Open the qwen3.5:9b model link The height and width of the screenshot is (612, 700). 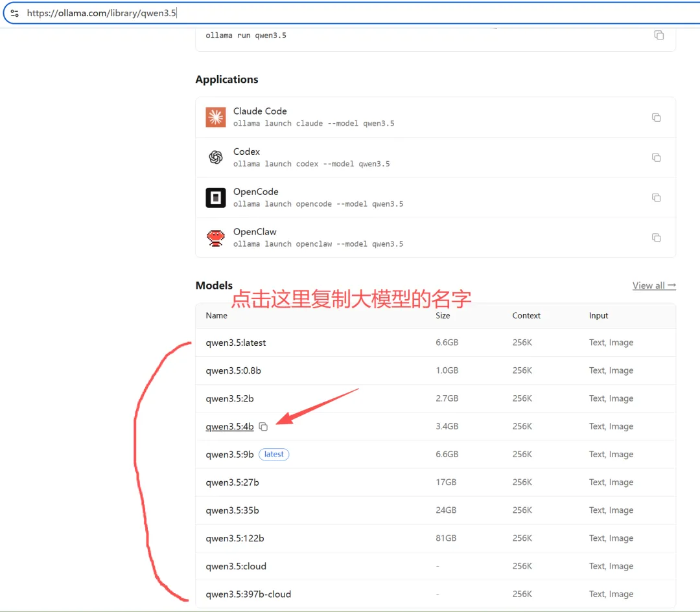coord(229,455)
